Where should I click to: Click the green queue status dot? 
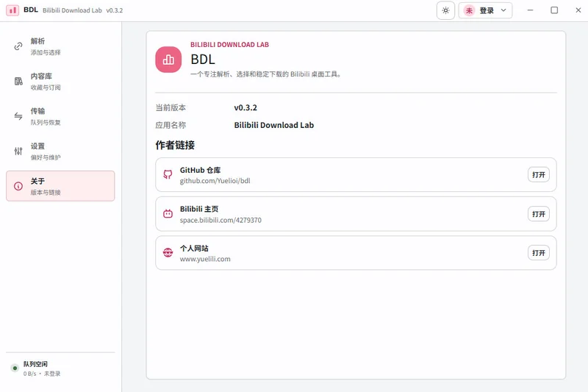tap(15, 368)
